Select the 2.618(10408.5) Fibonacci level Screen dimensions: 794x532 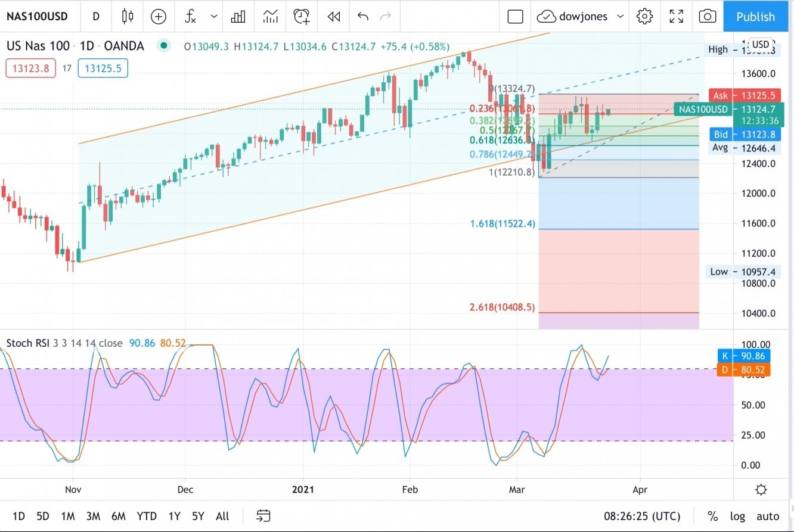pyautogui.click(x=502, y=307)
